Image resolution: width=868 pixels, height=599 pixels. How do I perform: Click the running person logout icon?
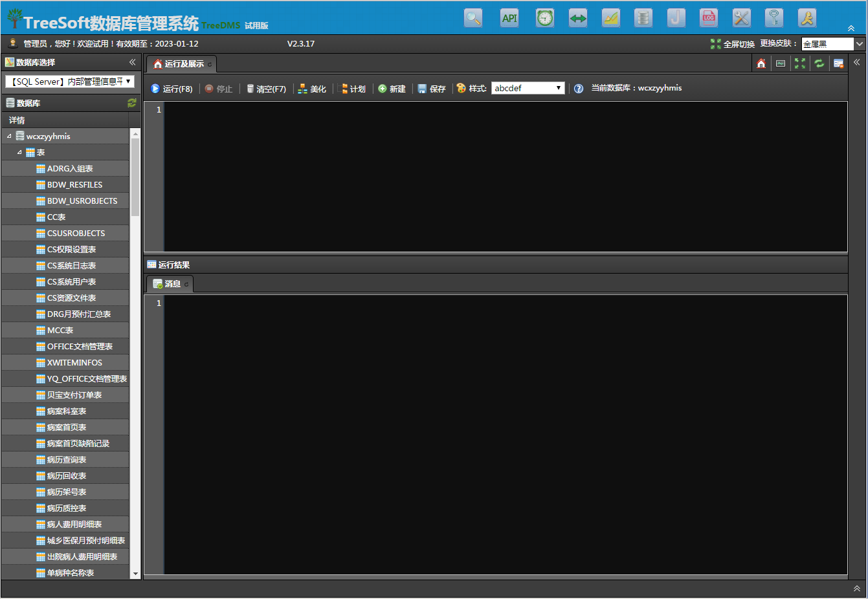[x=807, y=18]
